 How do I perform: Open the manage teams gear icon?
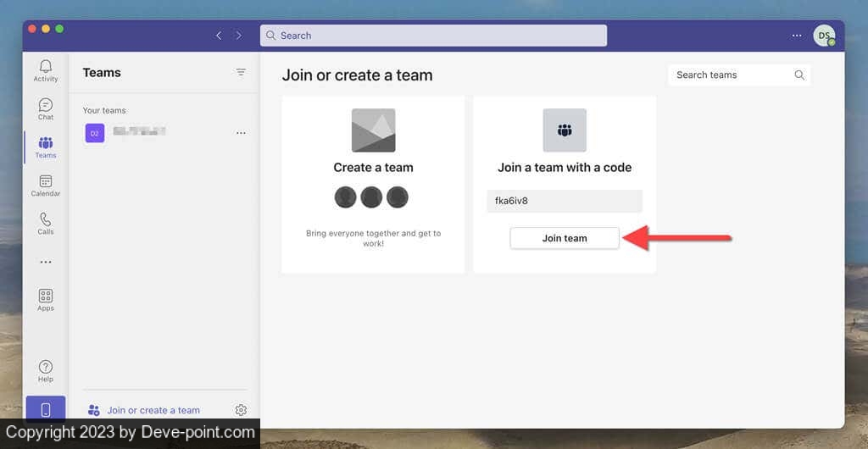pyautogui.click(x=241, y=410)
